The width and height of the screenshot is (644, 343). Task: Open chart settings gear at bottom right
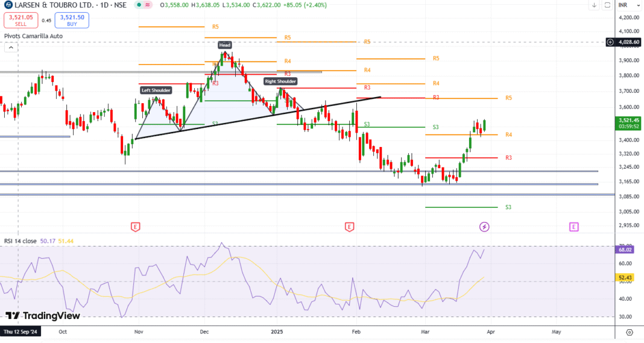click(x=630, y=332)
